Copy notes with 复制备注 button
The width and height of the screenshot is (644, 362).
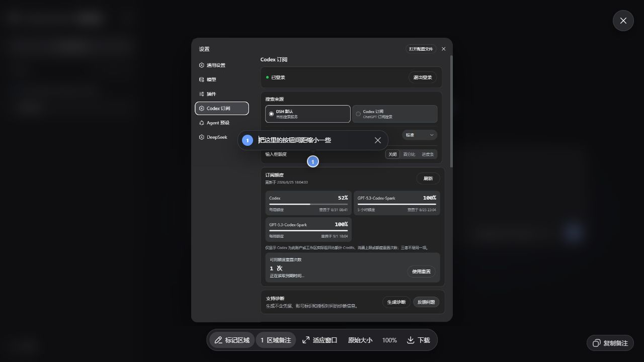[x=610, y=343]
